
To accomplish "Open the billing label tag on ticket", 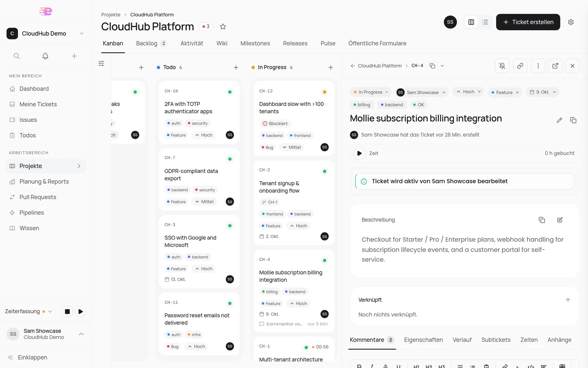I will (362, 105).
